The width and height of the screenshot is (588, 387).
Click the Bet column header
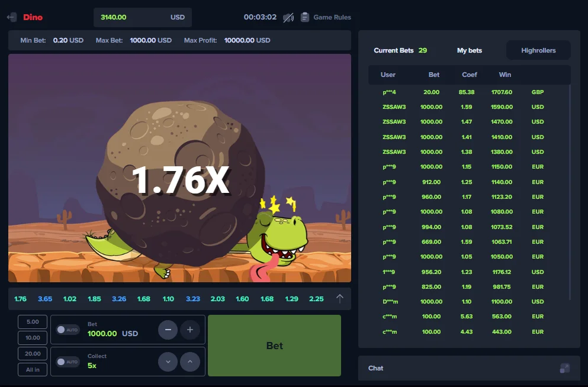pos(434,75)
